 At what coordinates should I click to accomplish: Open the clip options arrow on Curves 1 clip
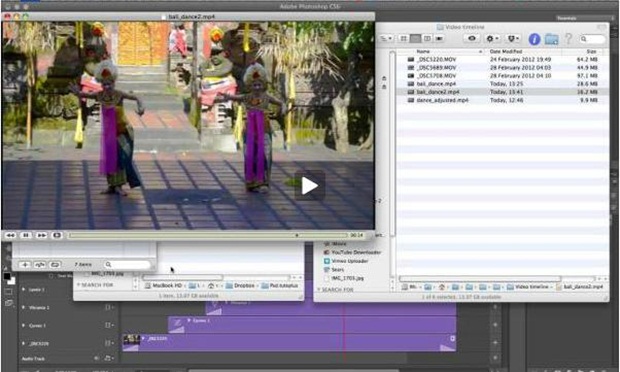coord(189,320)
